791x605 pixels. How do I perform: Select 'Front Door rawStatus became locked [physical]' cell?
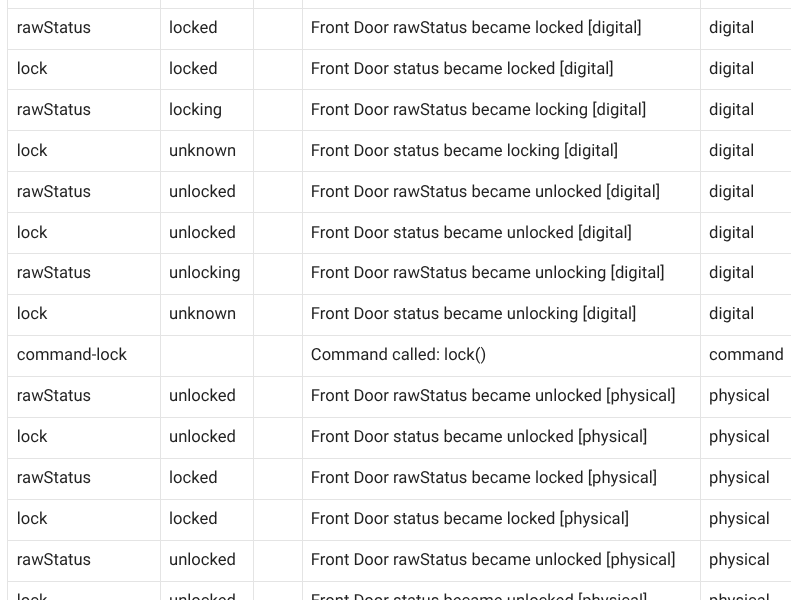[501, 478]
